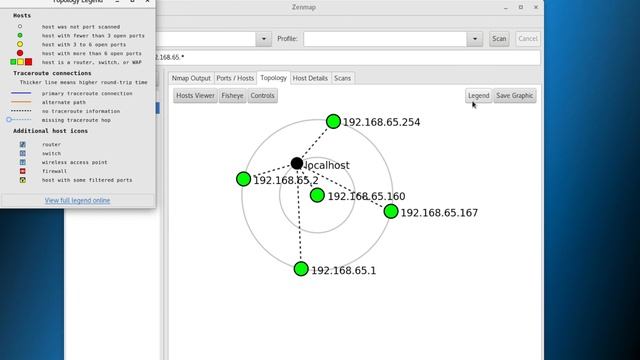Select the 192.168.65.167 host node
The height and width of the screenshot is (360, 640).
point(391,211)
